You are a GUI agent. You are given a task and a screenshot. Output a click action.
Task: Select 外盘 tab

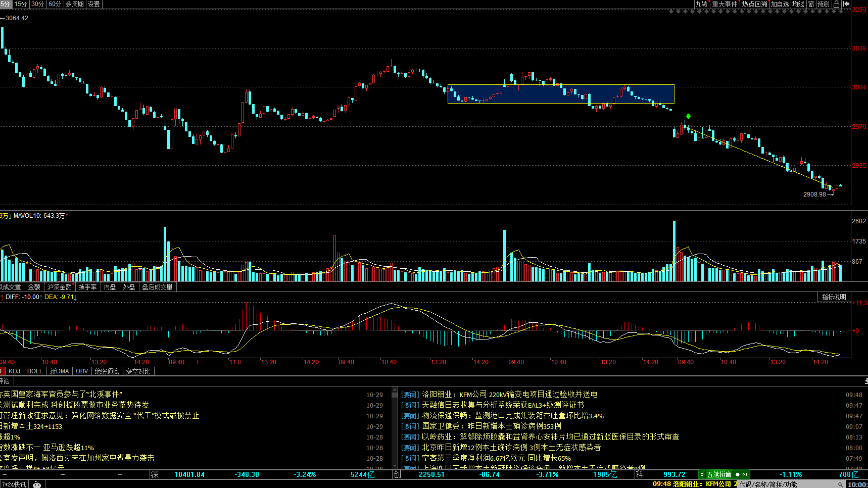pyautogui.click(x=129, y=287)
